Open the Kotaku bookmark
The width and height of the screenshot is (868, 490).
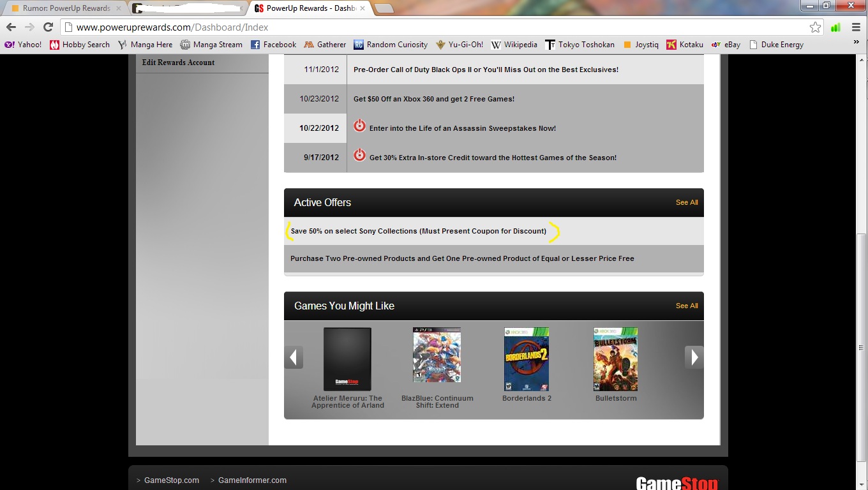point(685,45)
